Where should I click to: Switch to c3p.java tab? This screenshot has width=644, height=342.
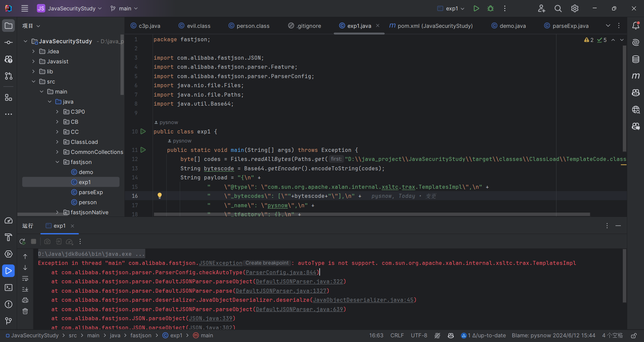146,26
